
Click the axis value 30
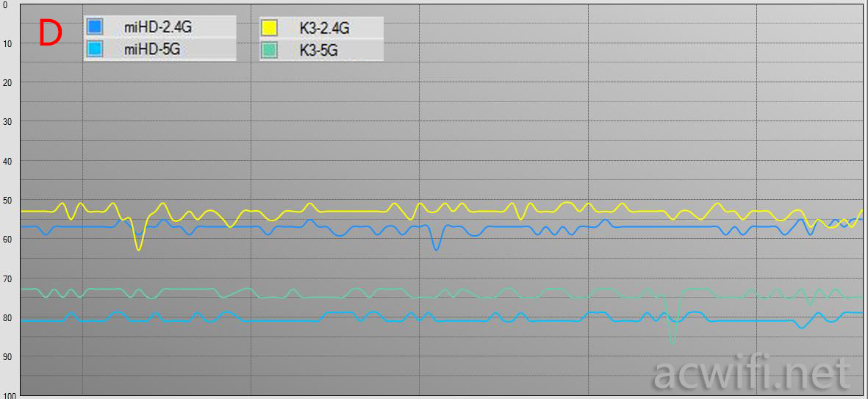7,121
